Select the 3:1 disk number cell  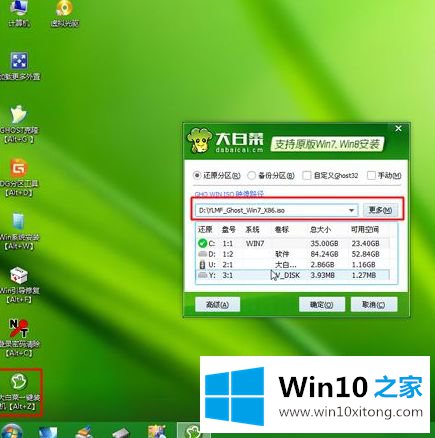(228, 276)
